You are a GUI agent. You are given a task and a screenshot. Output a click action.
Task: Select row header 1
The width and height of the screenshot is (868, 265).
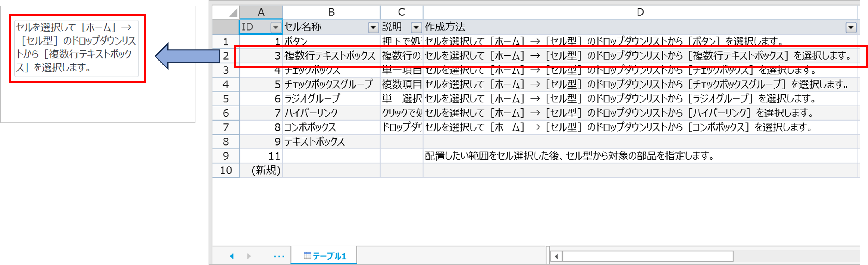coord(226,42)
